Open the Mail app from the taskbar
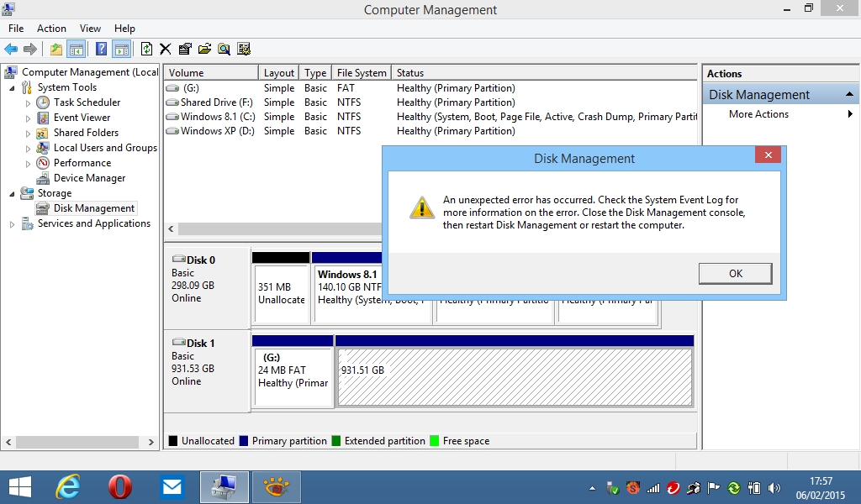Screen dimensions: 861x504 [172, 487]
